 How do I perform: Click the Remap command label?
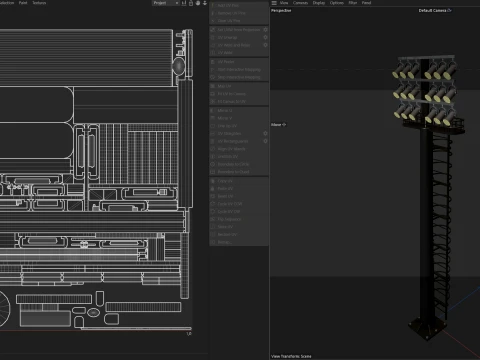click(x=224, y=242)
